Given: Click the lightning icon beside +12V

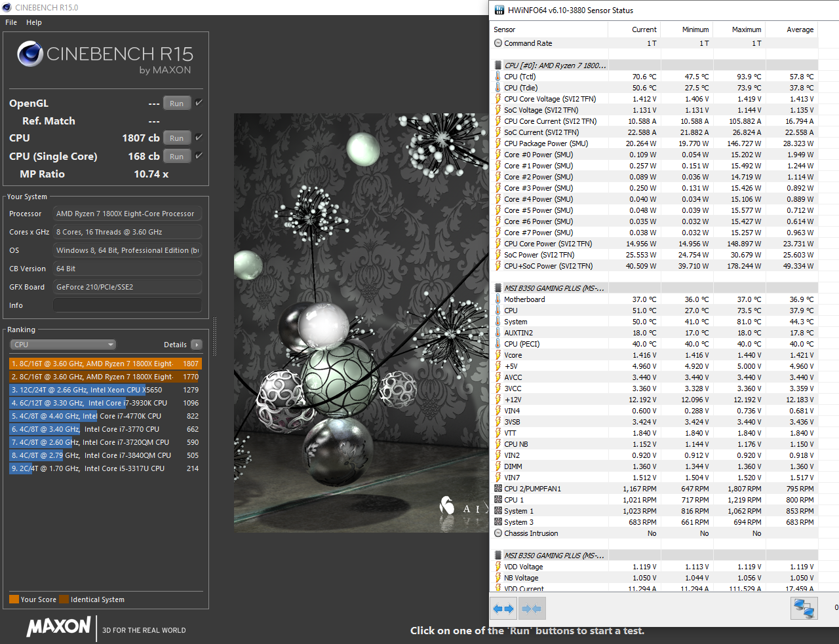Looking at the screenshot, I should click(x=498, y=400).
